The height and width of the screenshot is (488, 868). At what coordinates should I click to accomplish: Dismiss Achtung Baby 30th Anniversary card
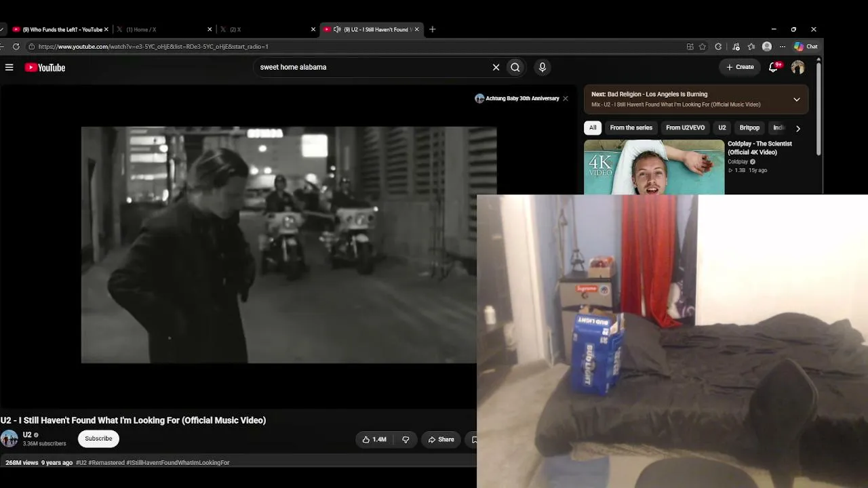click(566, 98)
